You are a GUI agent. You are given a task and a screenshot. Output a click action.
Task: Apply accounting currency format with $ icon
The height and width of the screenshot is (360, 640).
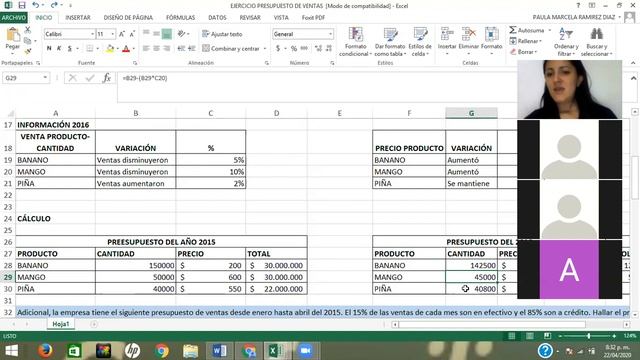(278, 49)
